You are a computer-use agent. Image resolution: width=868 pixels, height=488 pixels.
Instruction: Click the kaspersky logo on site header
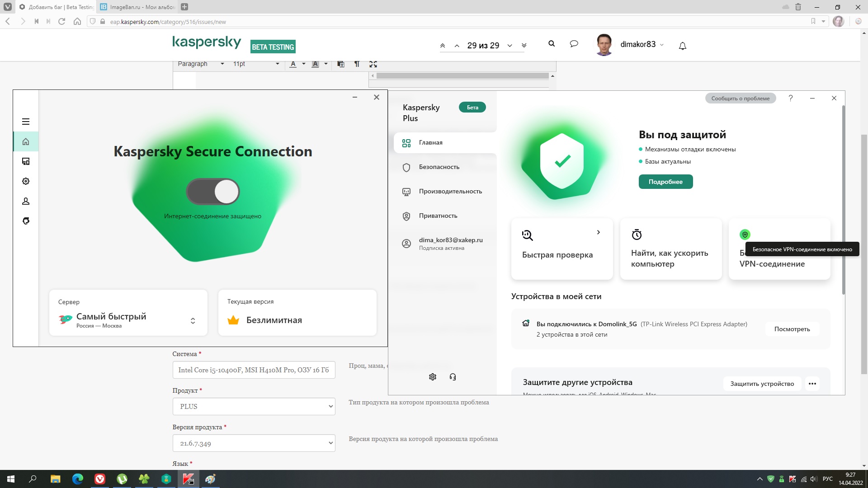tap(207, 42)
